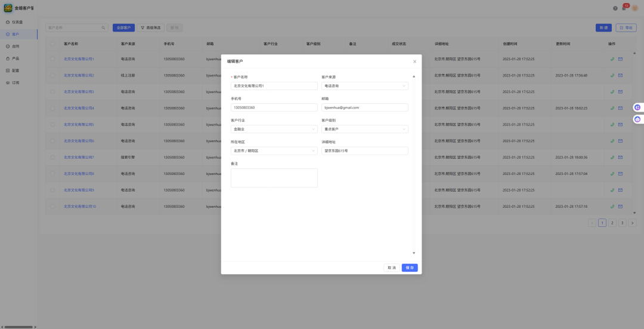Click the 导出 export button
This screenshot has height=329, width=644.
(x=626, y=27)
